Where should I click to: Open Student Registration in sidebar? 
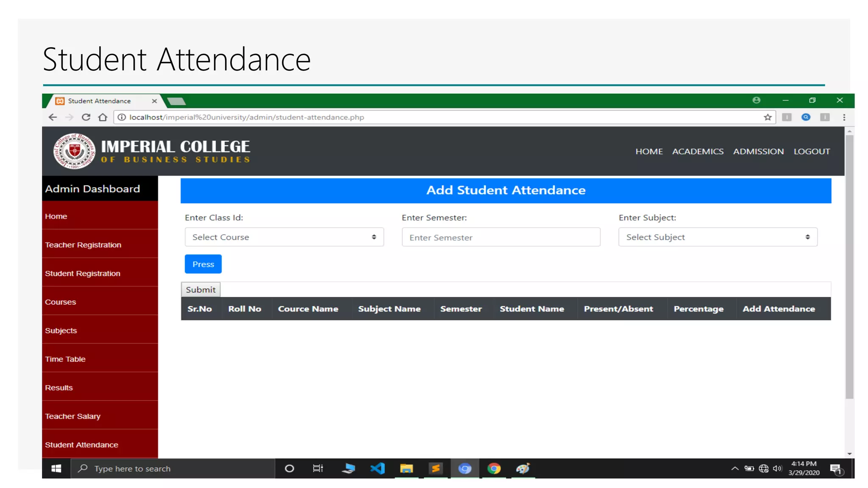(100, 273)
